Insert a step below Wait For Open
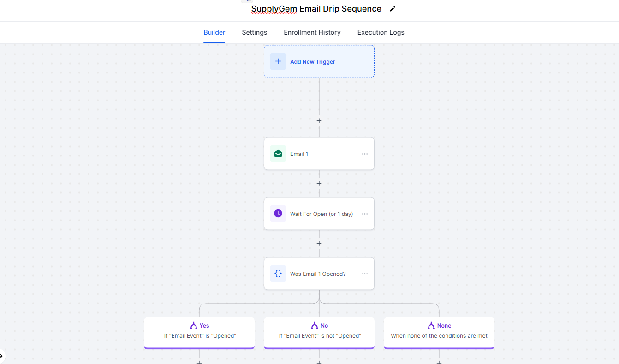 click(319, 243)
